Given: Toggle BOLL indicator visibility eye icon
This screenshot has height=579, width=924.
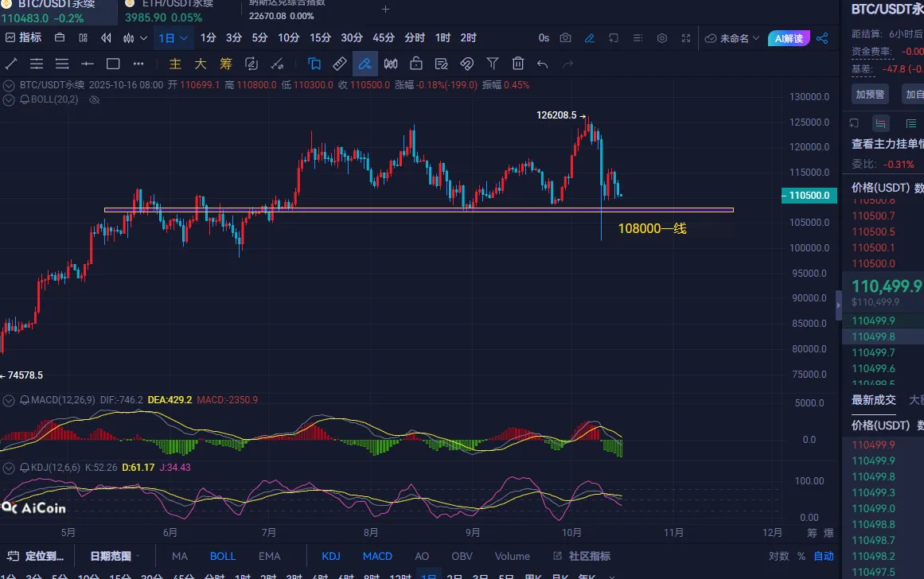Looking at the screenshot, I should click(94, 100).
